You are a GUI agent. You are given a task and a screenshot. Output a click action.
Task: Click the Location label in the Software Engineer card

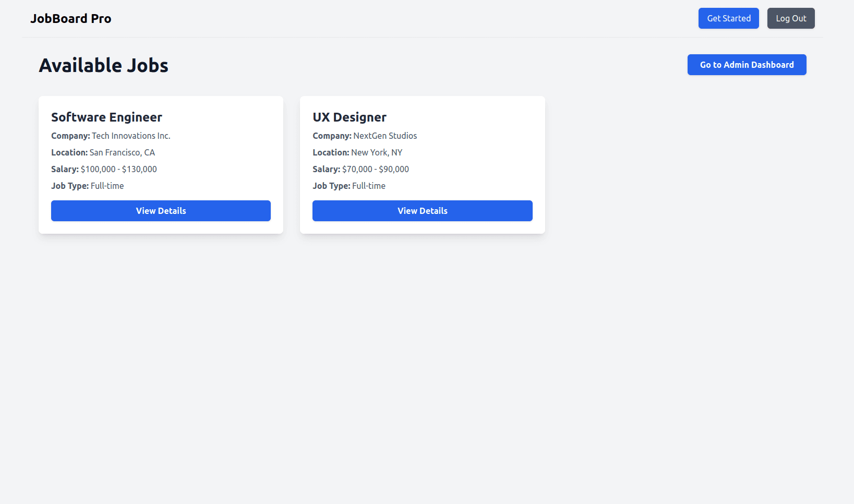[x=69, y=152]
